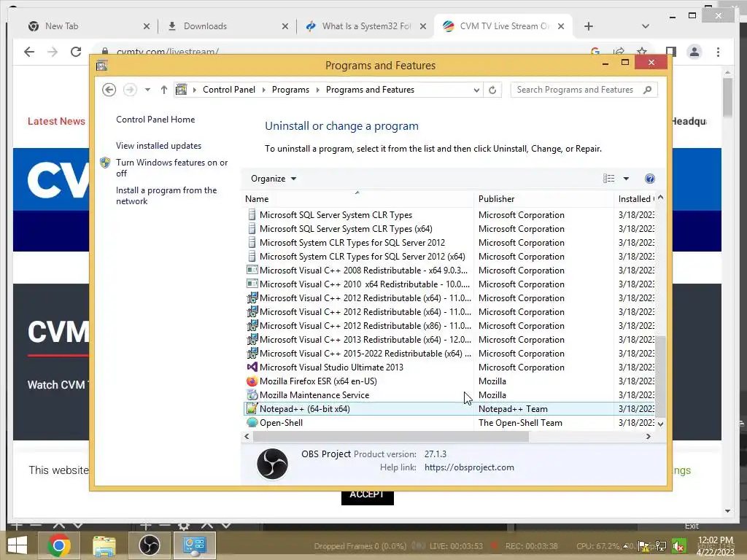Open View installed updates link
This screenshot has width=747, height=560.
(x=158, y=146)
